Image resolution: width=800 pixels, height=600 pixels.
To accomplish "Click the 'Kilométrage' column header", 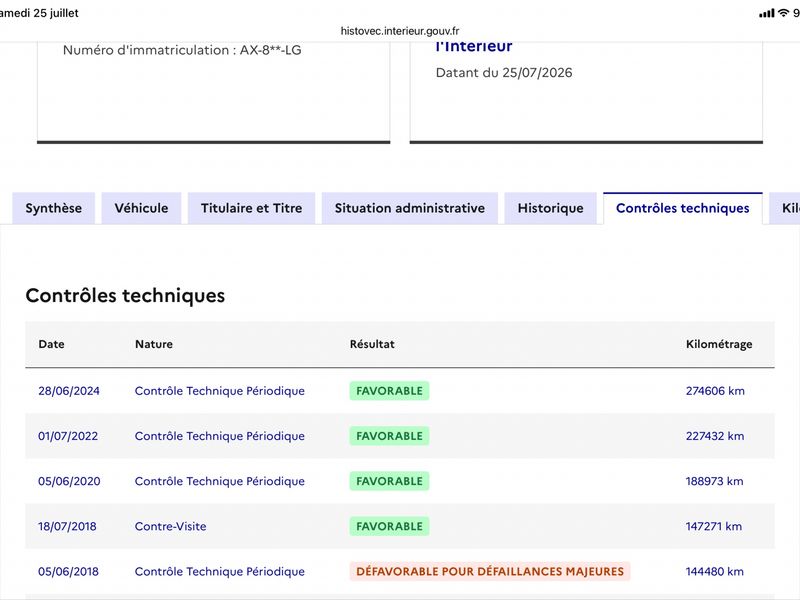I will coord(719,344).
